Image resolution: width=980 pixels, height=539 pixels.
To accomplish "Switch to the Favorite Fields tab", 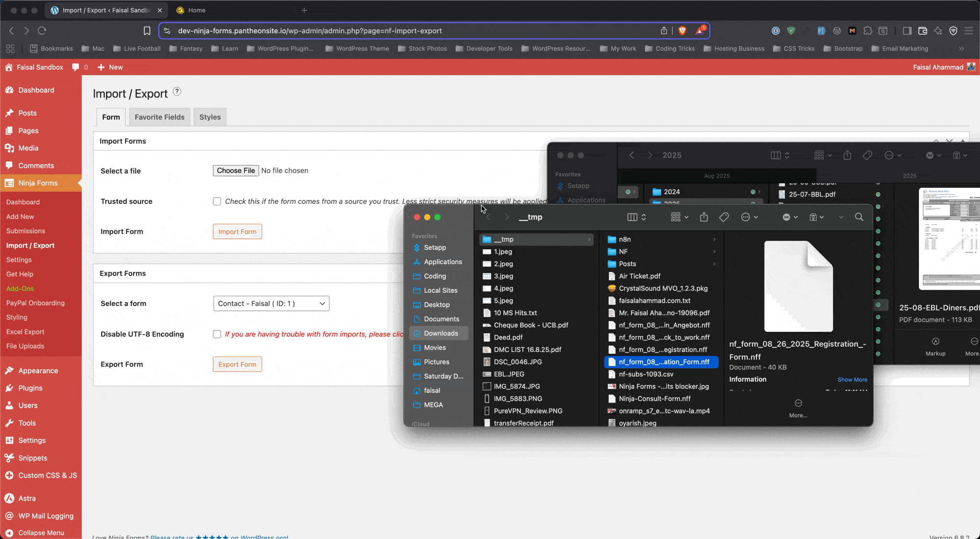I will click(159, 117).
